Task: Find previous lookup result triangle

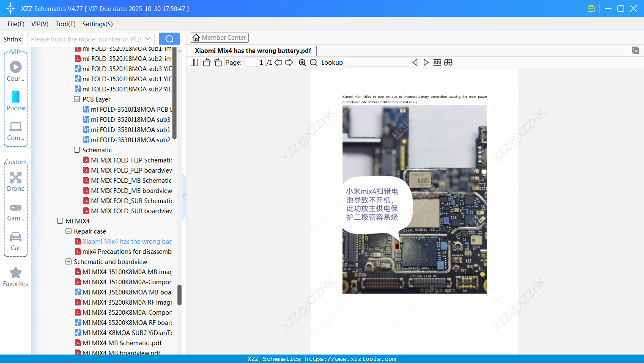Action: point(415,63)
